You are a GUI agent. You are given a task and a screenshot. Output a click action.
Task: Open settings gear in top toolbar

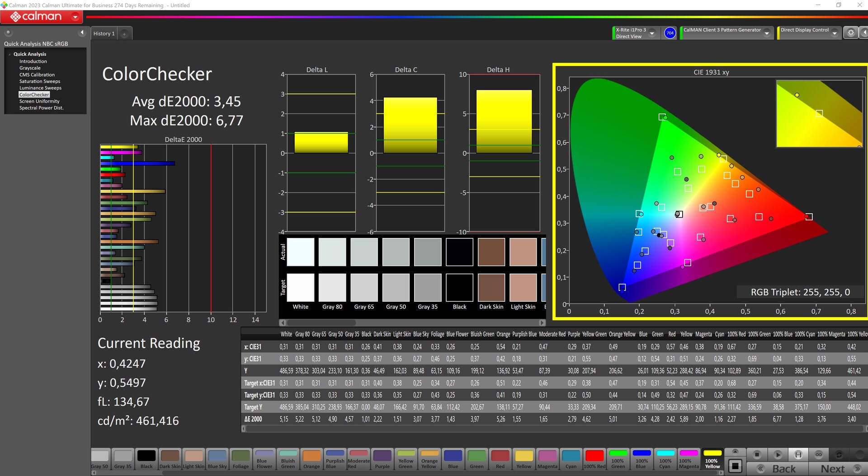click(x=850, y=33)
